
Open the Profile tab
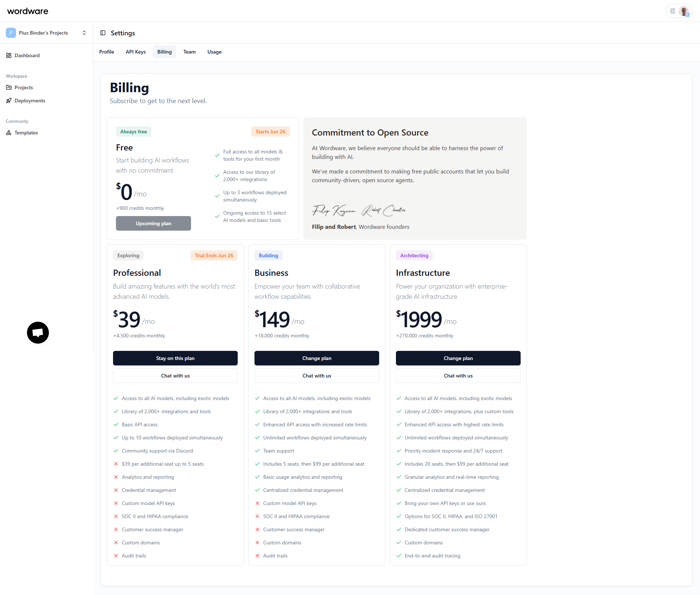[x=106, y=52]
